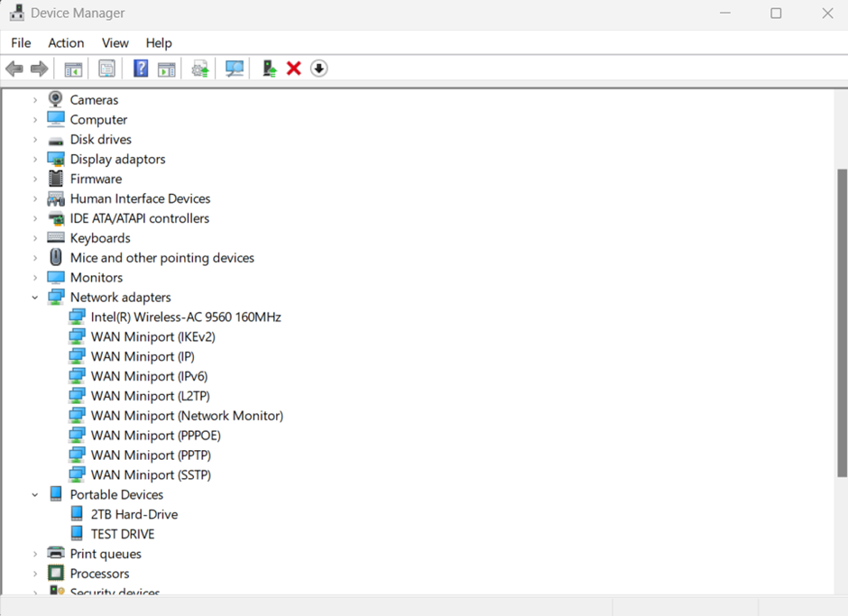848x616 pixels.
Task: Collapse the Portable Devices category
Action: tap(35, 494)
